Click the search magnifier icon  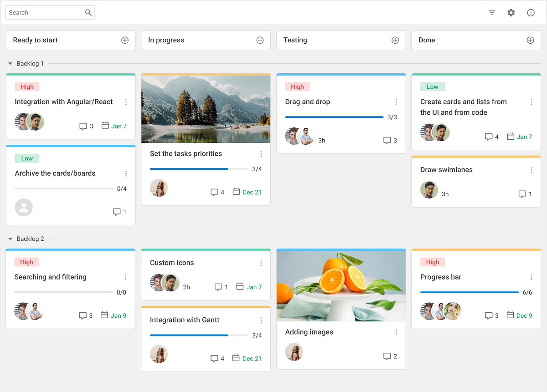[x=88, y=12]
